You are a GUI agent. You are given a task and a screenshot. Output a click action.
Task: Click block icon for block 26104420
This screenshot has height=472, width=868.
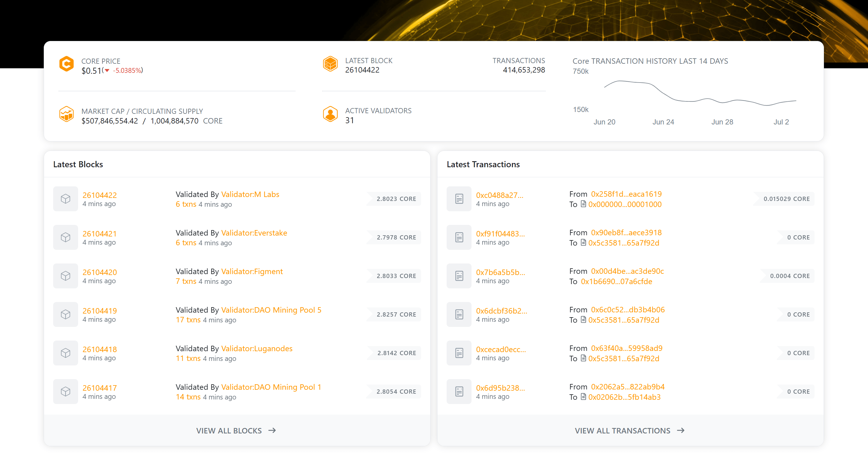(66, 276)
